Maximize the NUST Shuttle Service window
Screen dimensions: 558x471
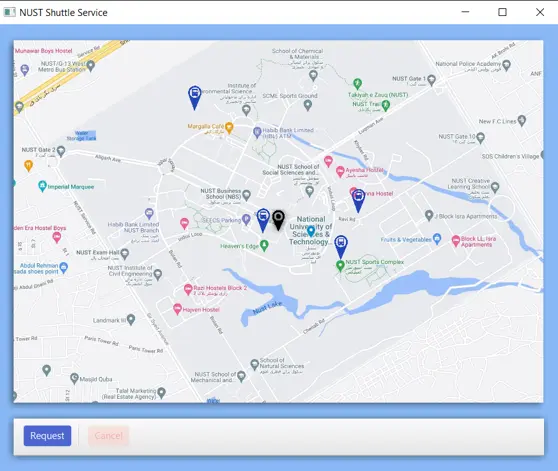point(502,12)
